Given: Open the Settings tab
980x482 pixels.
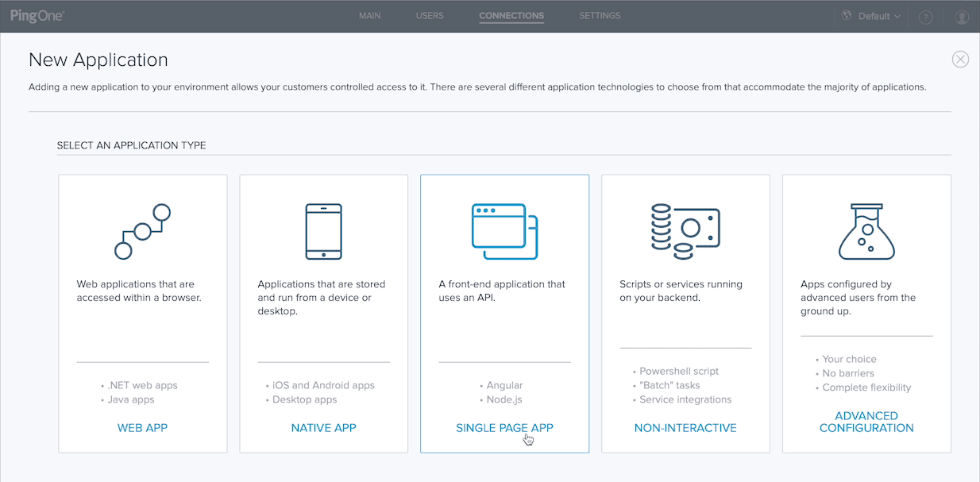Looking at the screenshot, I should (600, 16).
